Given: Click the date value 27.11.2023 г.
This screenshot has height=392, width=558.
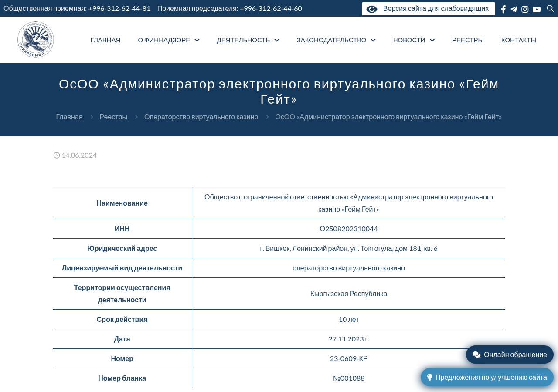Looking at the screenshot, I should 349,339.
